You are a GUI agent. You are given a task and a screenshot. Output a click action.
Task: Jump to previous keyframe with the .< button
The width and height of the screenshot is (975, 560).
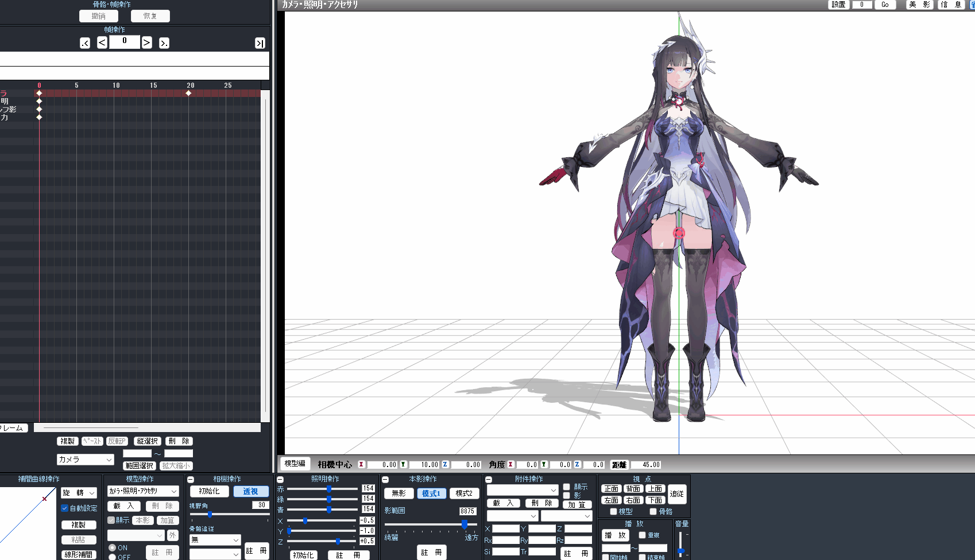[85, 42]
